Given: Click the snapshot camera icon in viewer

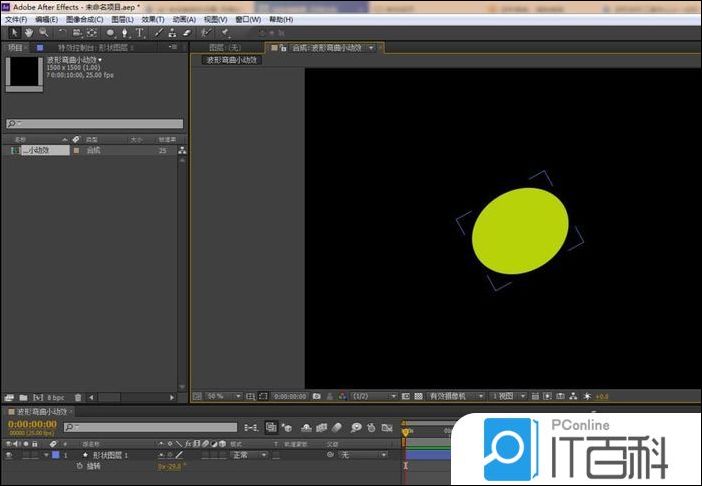Looking at the screenshot, I should tap(316, 397).
